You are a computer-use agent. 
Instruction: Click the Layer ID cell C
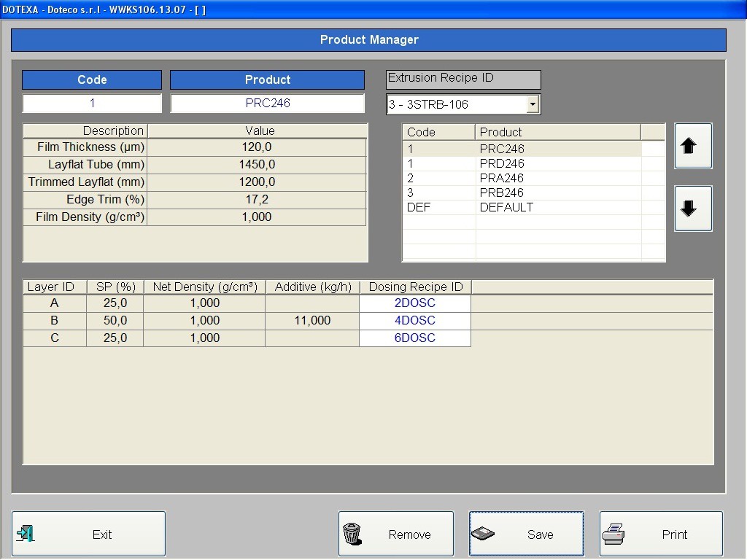point(55,338)
